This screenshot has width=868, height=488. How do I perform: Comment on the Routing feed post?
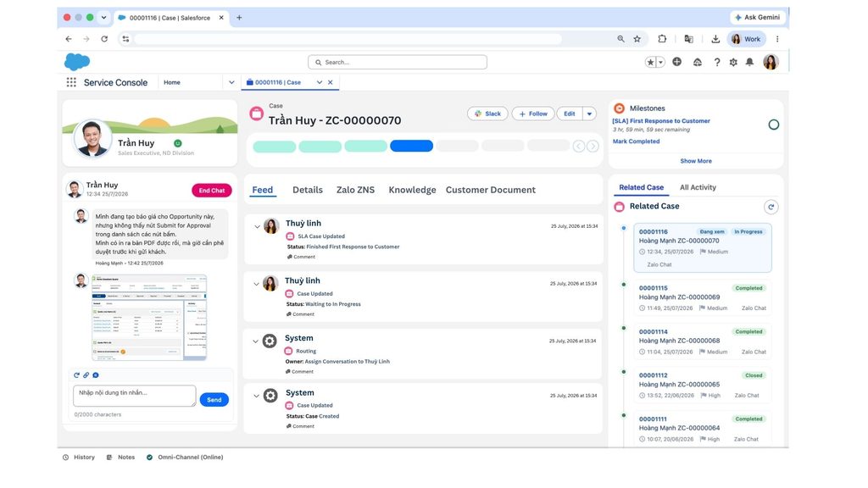coord(299,372)
